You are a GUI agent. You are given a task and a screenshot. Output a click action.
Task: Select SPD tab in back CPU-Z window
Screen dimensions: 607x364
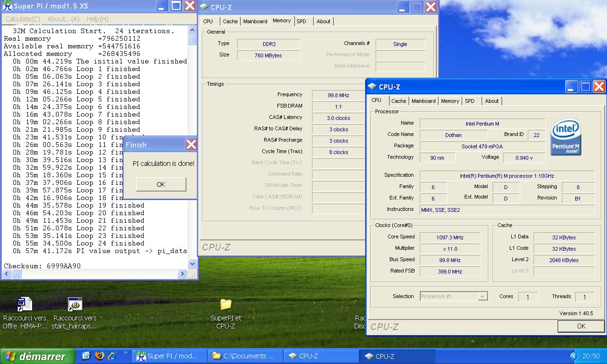[302, 21]
